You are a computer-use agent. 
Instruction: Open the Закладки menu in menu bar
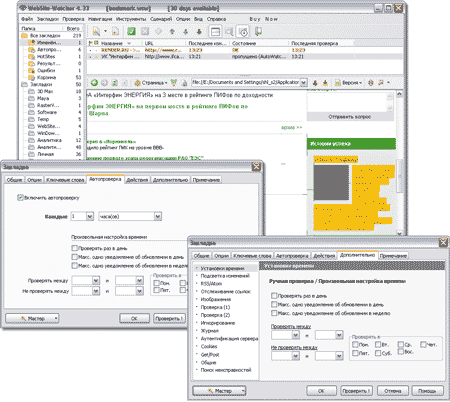pyautogui.click(x=48, y=19)
